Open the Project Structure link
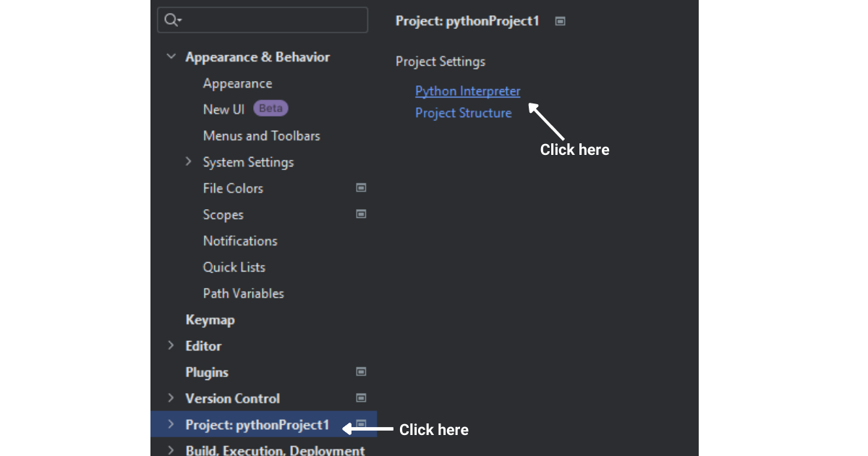Image resolution: width=868 pixels, height=456 pixels. [463, 113]
